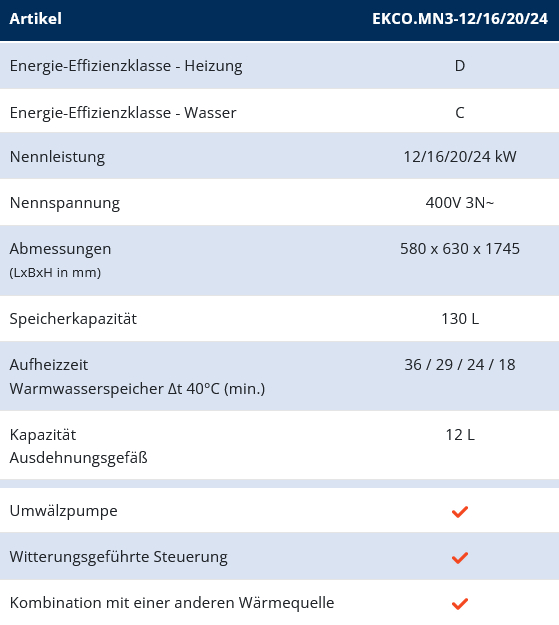The height and width of the screenshot is (625, 559).
Task: Select the (LxBxH in mm) note
Action: point(55,273)
